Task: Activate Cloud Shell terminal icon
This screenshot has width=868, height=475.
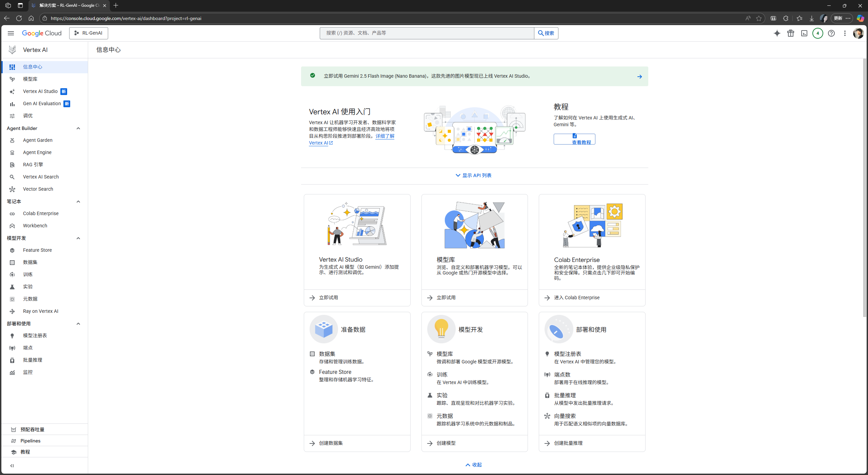Action: point(804,33)
